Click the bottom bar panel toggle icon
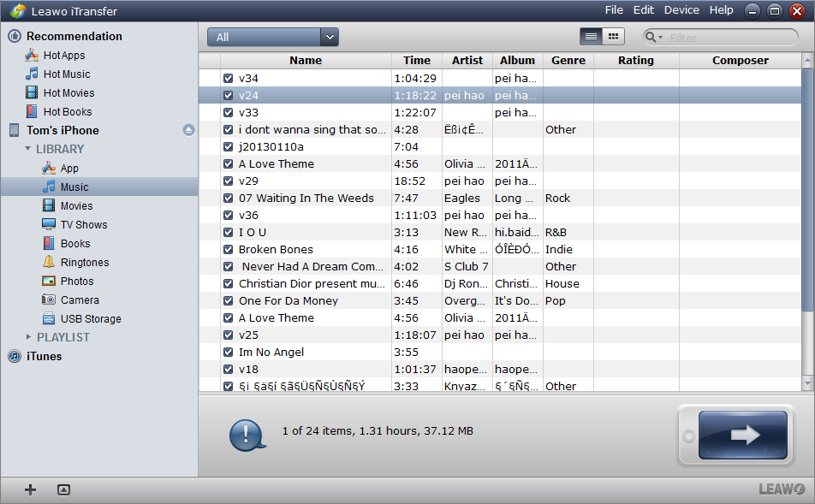This screenshot has height=504, width=815. click(63, 489)
